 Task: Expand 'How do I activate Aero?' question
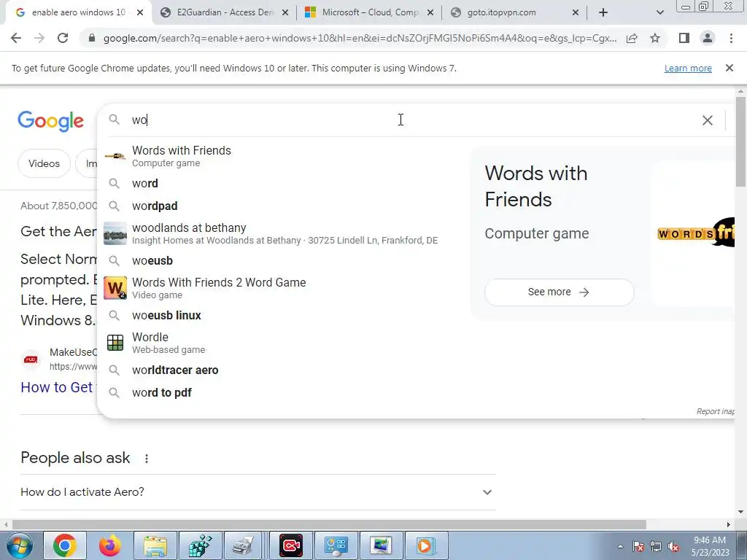[258, 492]
